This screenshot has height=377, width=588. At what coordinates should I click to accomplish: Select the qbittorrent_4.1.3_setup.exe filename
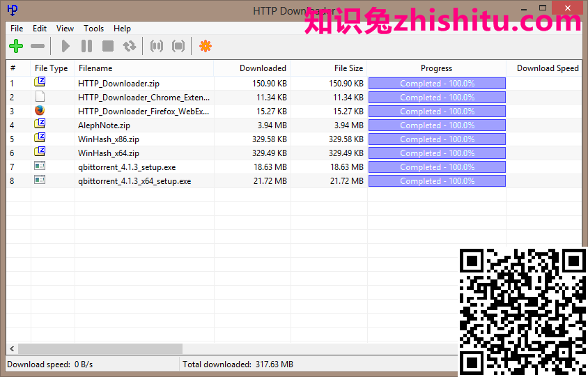(127, 167)
